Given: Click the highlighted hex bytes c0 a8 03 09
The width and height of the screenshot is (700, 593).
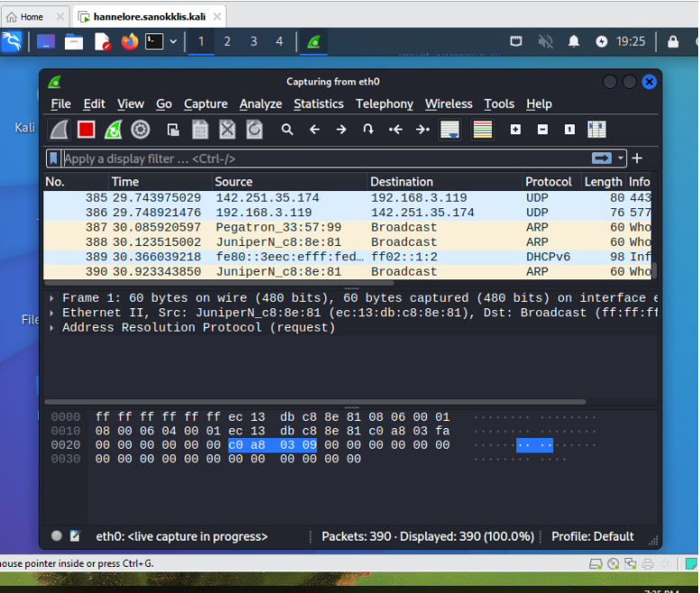Looking at the screenshot, I should pyautogui.click(x=272, y=445).
